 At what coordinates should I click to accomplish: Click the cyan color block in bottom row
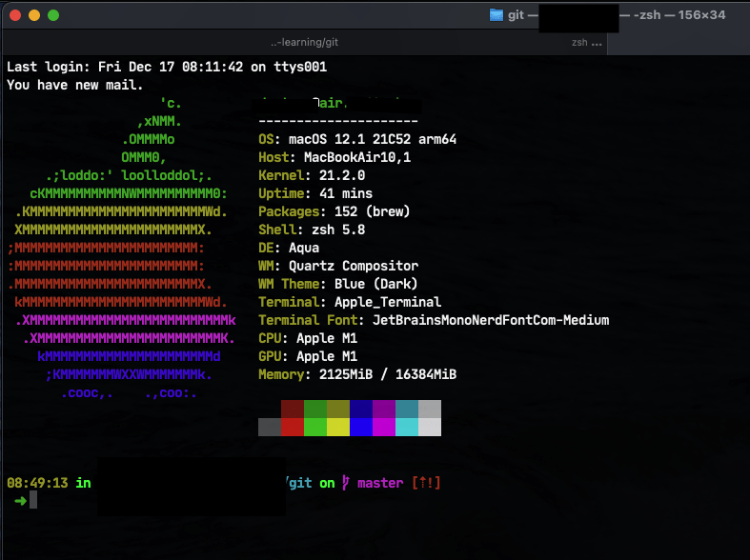[407, 427]
